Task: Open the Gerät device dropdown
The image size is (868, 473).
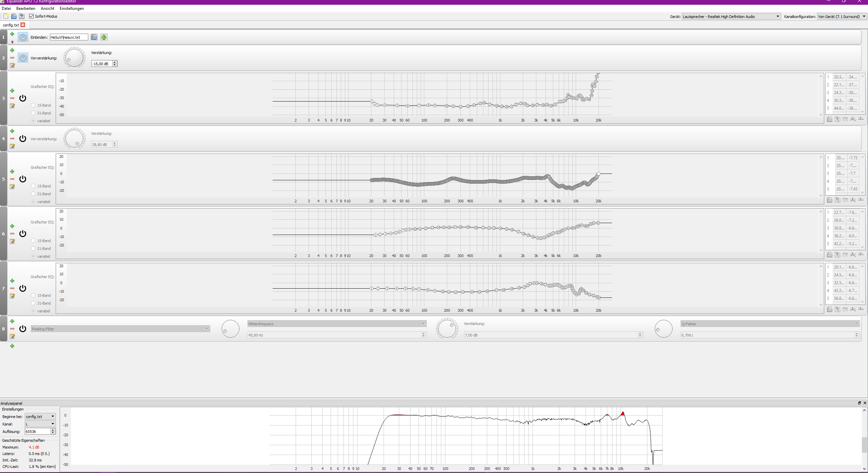Action: [x=731, y=16]
